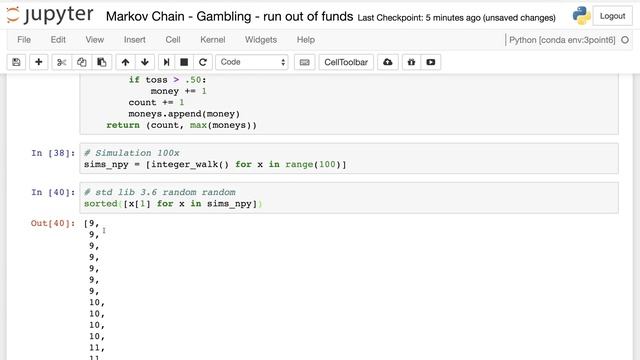The image size is (640, 360).
Task: Interrupt the kernel with stop icon
Action: pos(184,62)
